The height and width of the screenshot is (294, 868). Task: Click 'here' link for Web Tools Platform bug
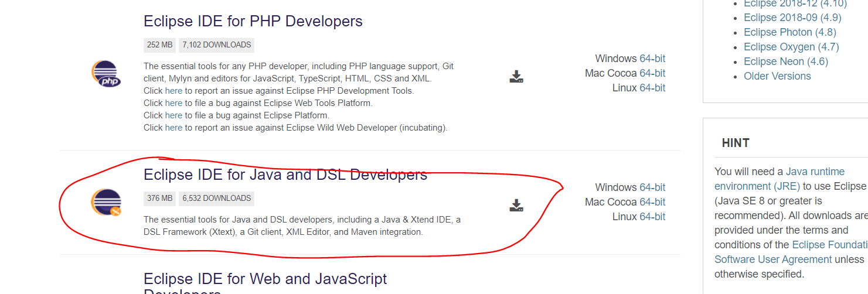click(x=173, y=103)
